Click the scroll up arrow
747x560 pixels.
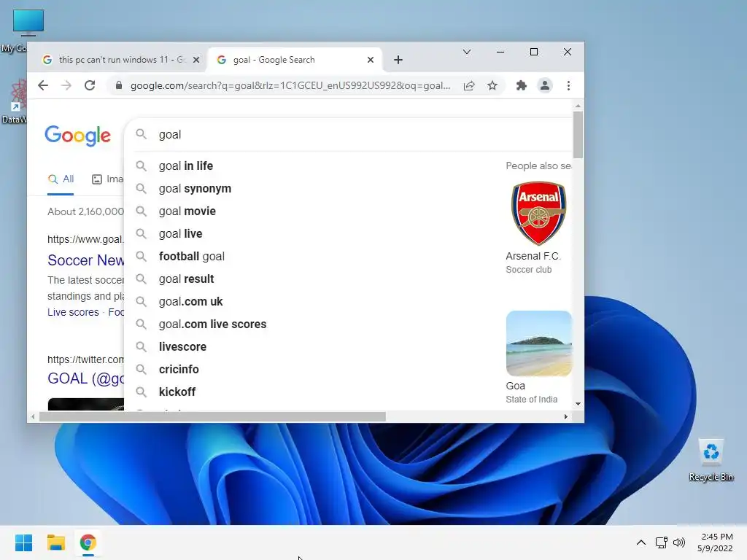pyautogui.click(x=578, y=106)
